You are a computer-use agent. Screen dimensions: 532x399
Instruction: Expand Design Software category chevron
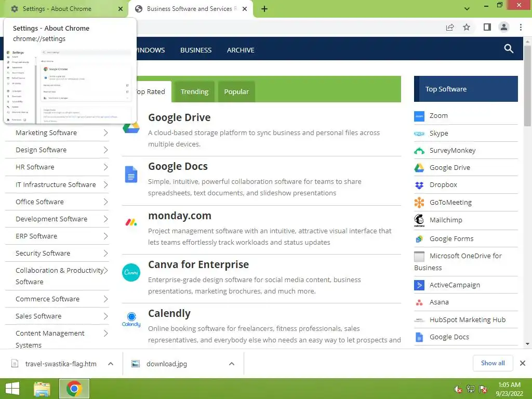[105, 150]
